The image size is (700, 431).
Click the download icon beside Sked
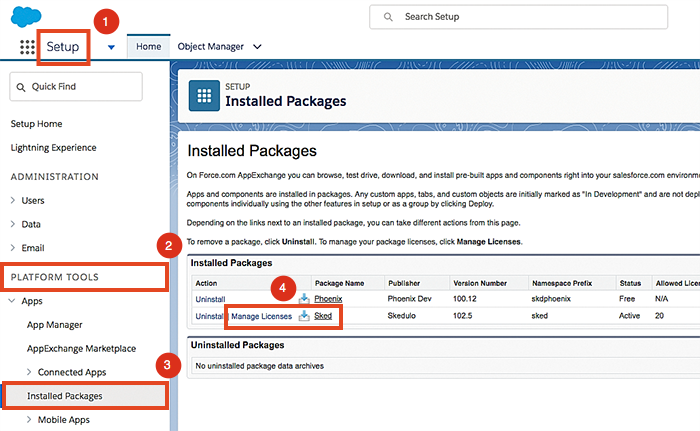point(304,316)
